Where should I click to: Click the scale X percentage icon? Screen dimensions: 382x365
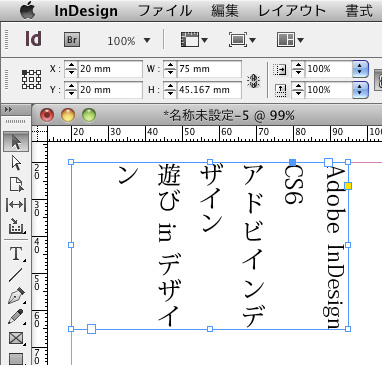[279, 69]
